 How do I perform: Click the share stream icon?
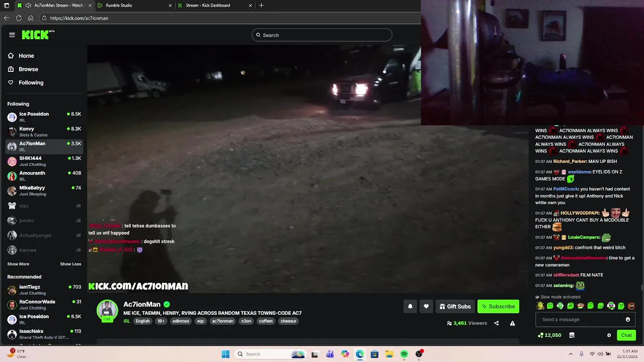click(x=497, y=323)
